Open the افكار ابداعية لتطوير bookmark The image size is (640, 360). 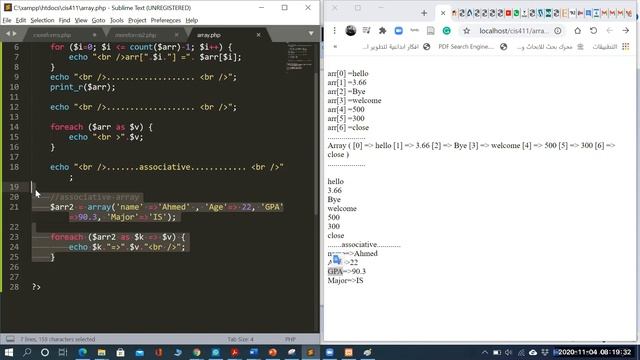click(396, 47)
